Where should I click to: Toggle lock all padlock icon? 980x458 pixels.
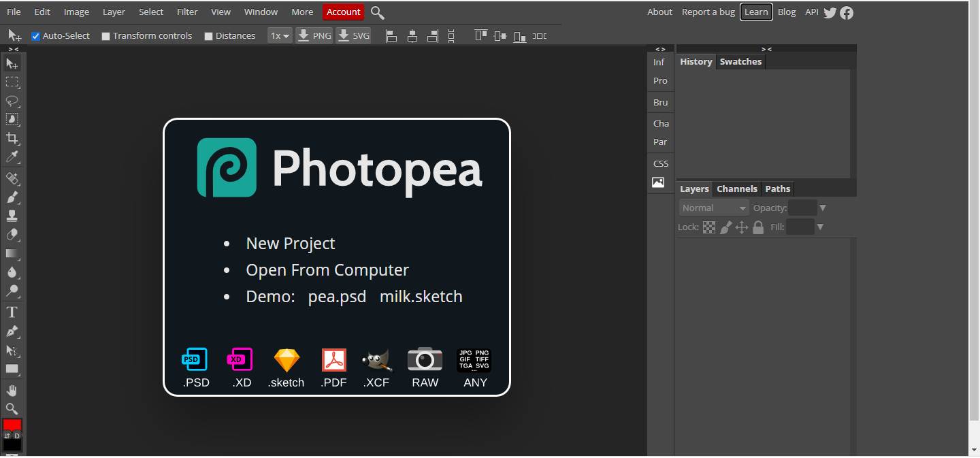tap(758, 227)
